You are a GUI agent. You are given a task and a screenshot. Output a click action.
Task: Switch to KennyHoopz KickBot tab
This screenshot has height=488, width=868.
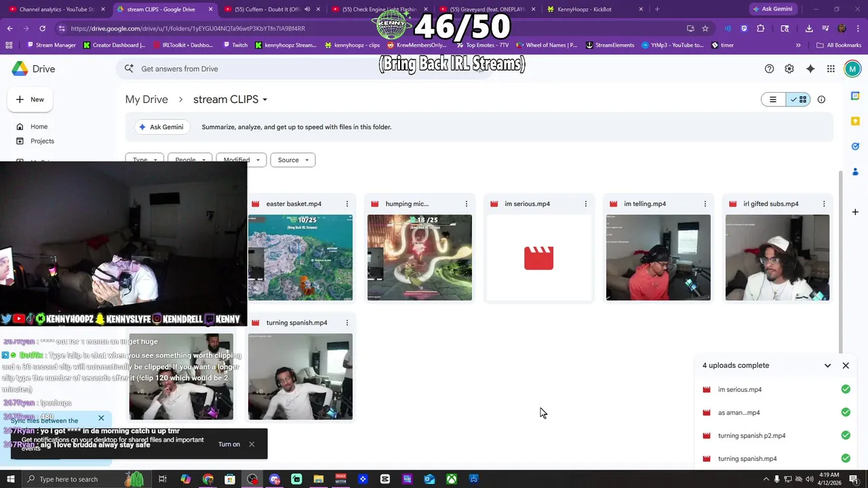coord(594,9)
